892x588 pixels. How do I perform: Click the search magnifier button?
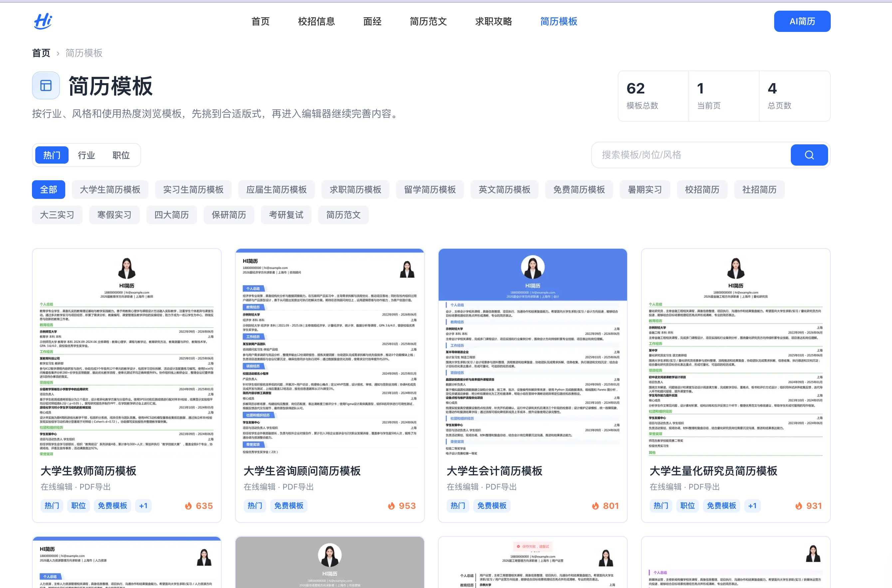point(809,155)
